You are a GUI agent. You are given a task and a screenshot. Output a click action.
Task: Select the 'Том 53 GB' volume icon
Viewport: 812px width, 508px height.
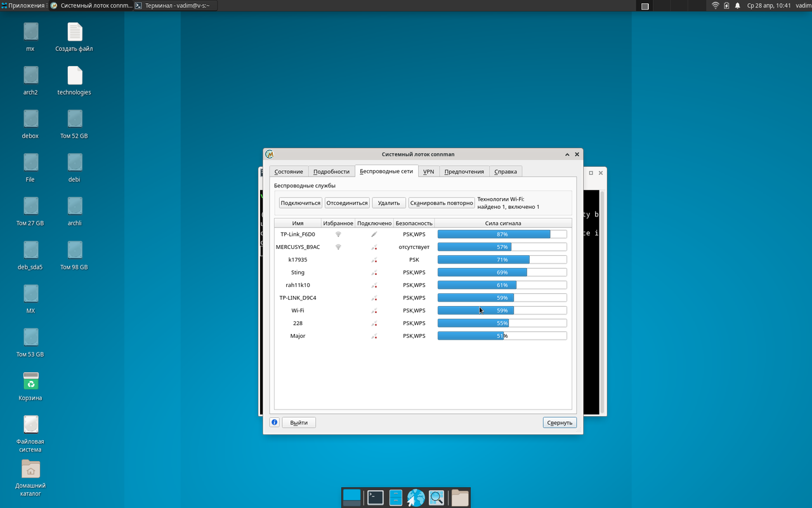(x=30, y=338)
